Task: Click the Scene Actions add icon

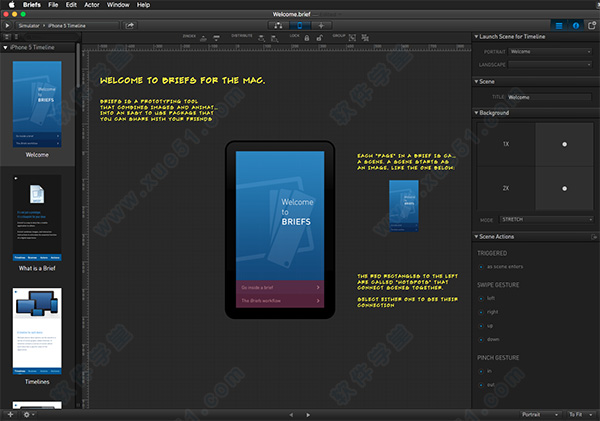Action: pos(594,237)
